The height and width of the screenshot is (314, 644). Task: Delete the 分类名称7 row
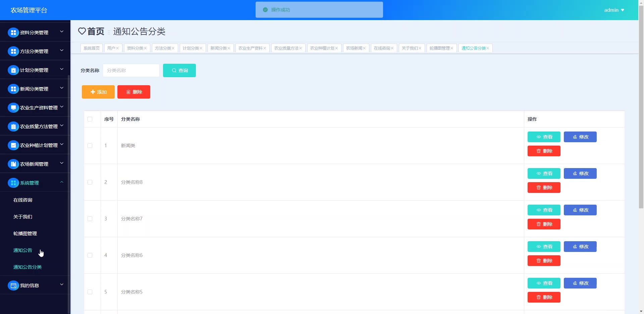pos(544,224)
